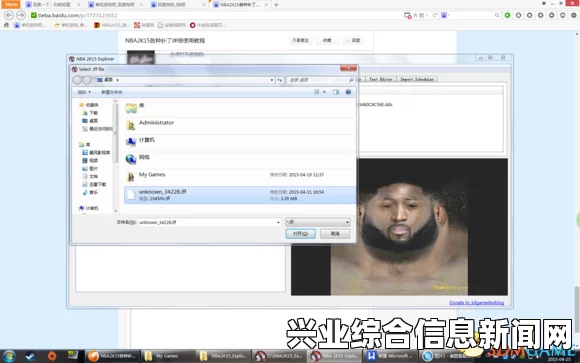Select 文档 documents library in navigation pane
Viewport: 580px width, 363px height.
[90, 177]
